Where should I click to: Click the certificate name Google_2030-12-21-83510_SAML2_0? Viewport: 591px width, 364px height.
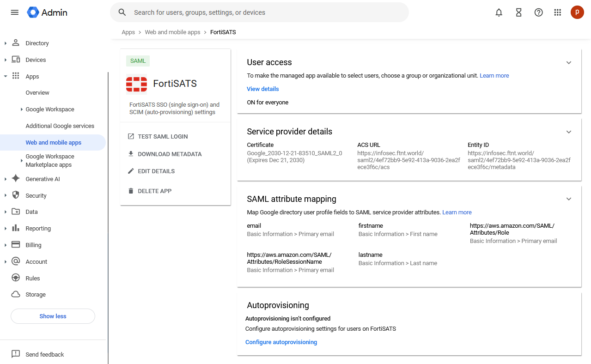click(x=294, y=153)
